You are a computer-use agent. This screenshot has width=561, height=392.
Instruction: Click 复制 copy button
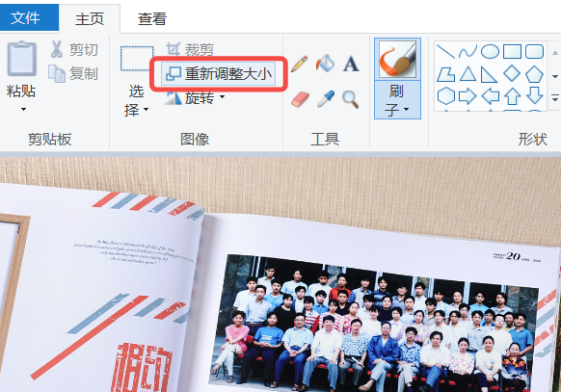pos(73,73)
